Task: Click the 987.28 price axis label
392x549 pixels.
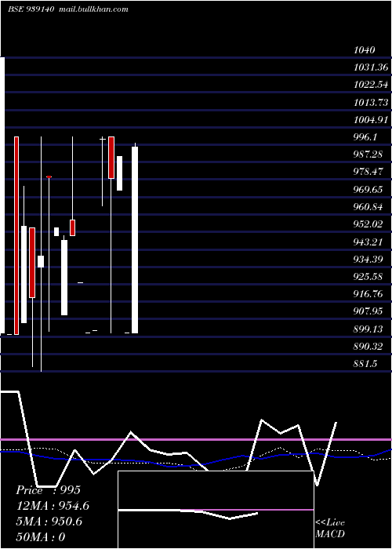Action: 368,155
